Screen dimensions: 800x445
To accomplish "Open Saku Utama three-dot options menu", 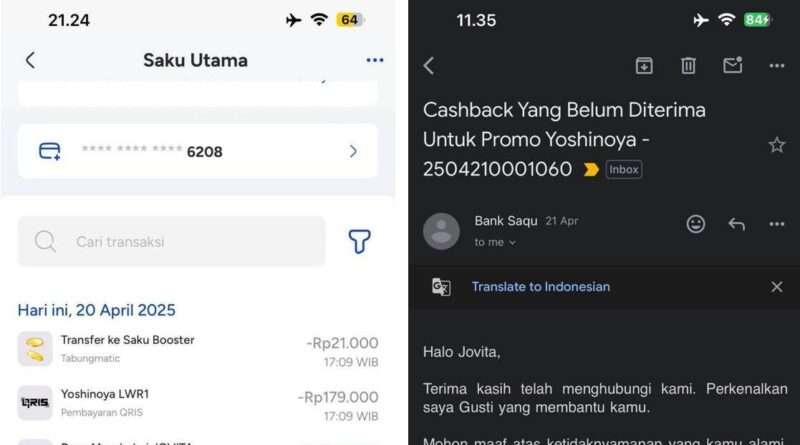I will pyautogui.click(x=374, y=60).
